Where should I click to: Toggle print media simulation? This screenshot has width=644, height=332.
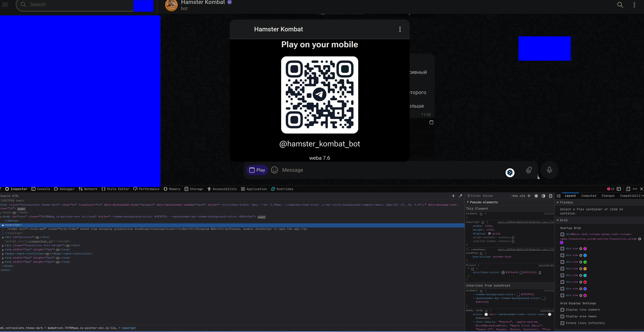(x=550, y=196)
